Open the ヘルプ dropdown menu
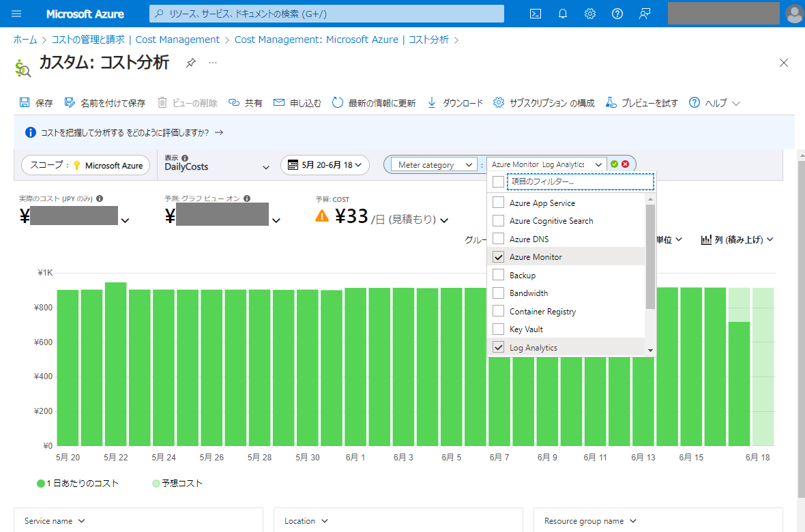The image size is (805, 532). coord(714,103)
